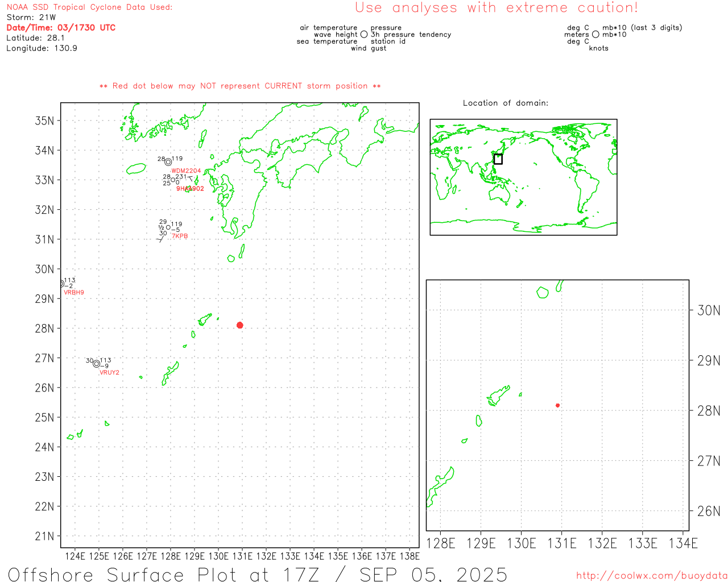Screen dimensions: 728x582
Task: Click 'mb*10 (last 3 digits)' units label
Action: [x=642, y=28]
